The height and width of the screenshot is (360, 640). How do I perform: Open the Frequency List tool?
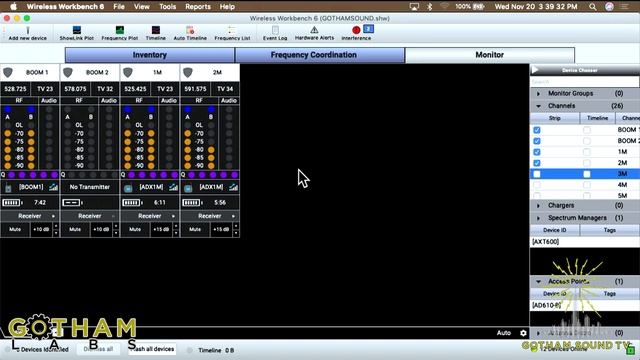point(232,30)
